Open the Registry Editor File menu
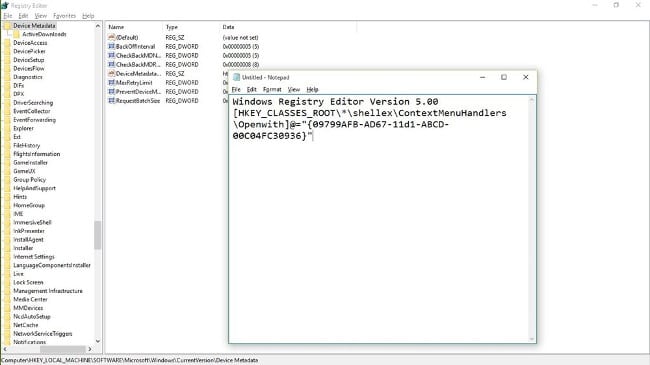 click(7, 16)
